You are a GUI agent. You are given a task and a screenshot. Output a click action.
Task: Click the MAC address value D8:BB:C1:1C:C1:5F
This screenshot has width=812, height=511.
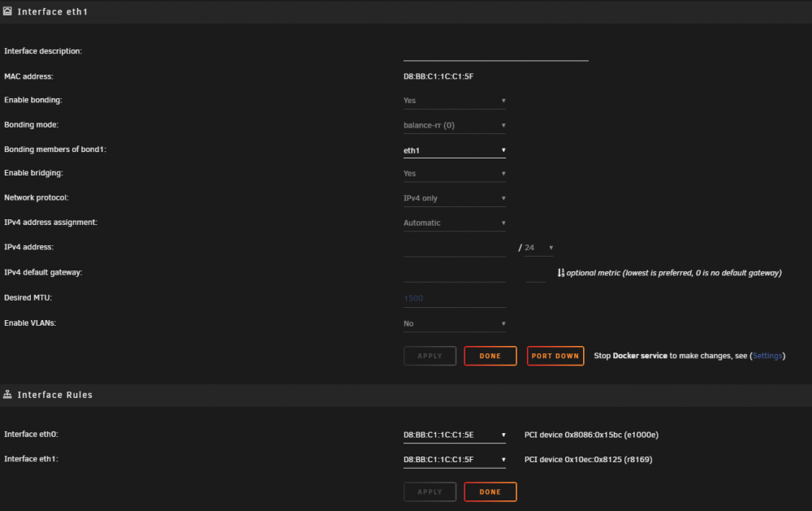(x=438, y=76)
